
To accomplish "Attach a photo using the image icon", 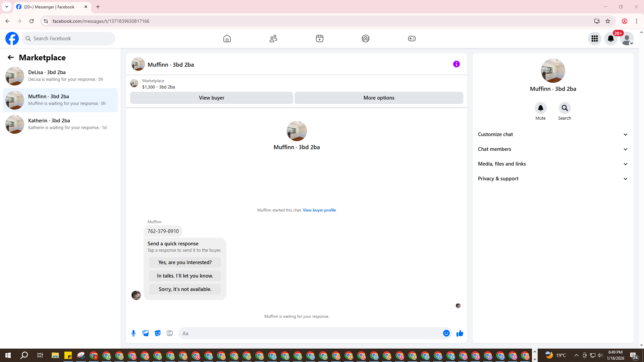I will [146, 333].
